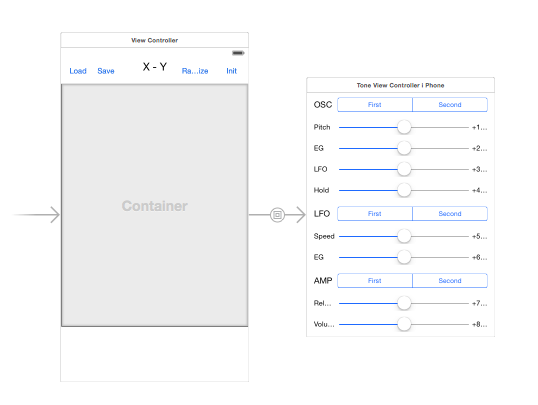Click the storyboard entry point arrow

36,215
